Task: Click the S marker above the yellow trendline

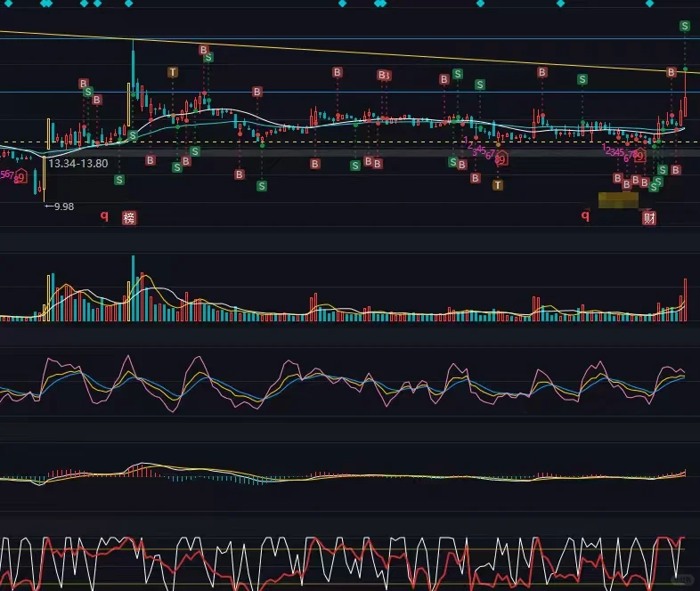Action: 685,26
